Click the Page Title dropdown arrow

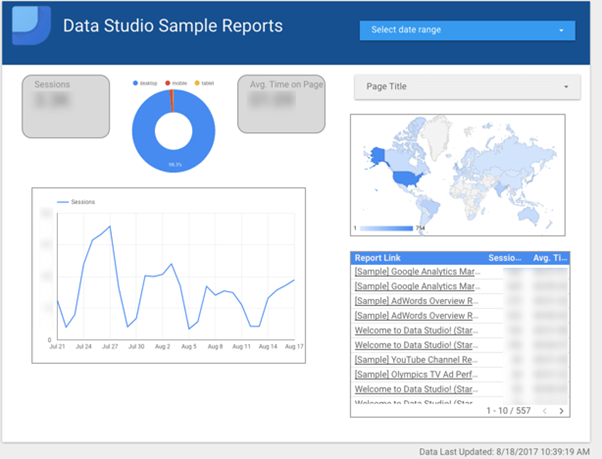click(x=566, y=87)
